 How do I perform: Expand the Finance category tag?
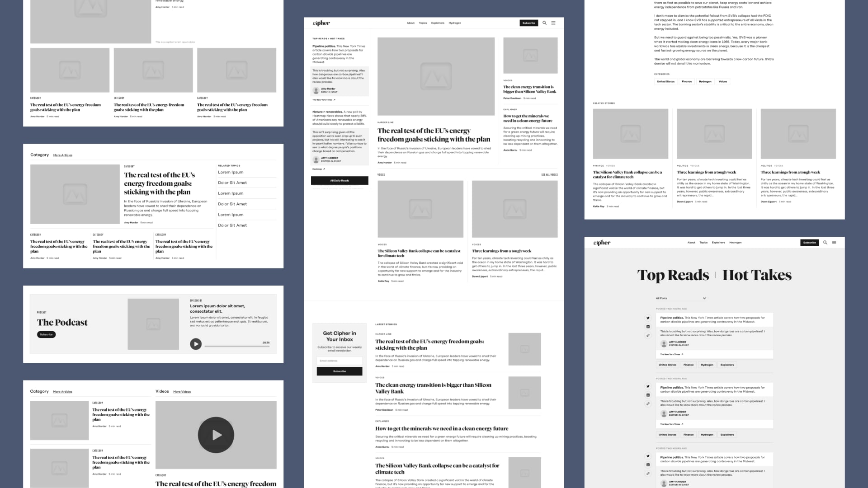pyautogui.click(x=687, y=81)
